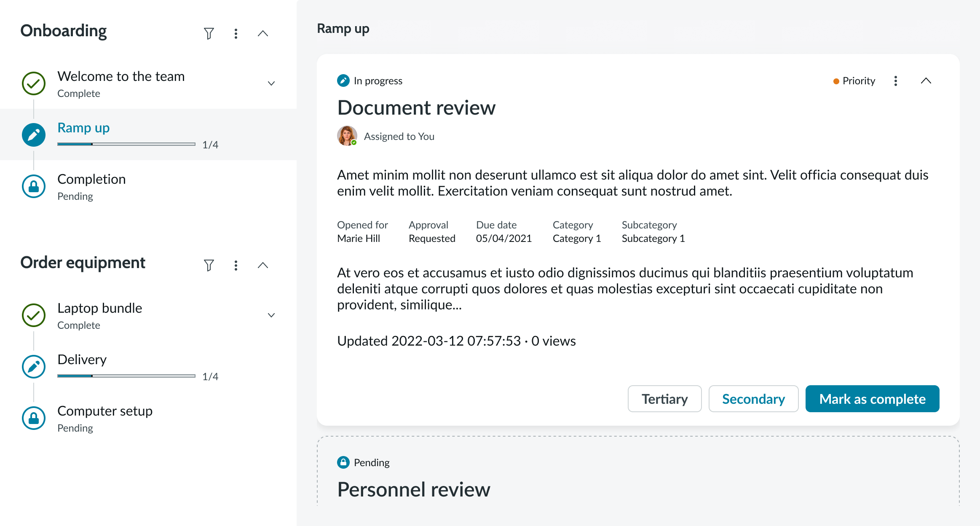Click the Completion lock step icon
The width and height of the screenshot is (980, 526).
coord(34,186)
